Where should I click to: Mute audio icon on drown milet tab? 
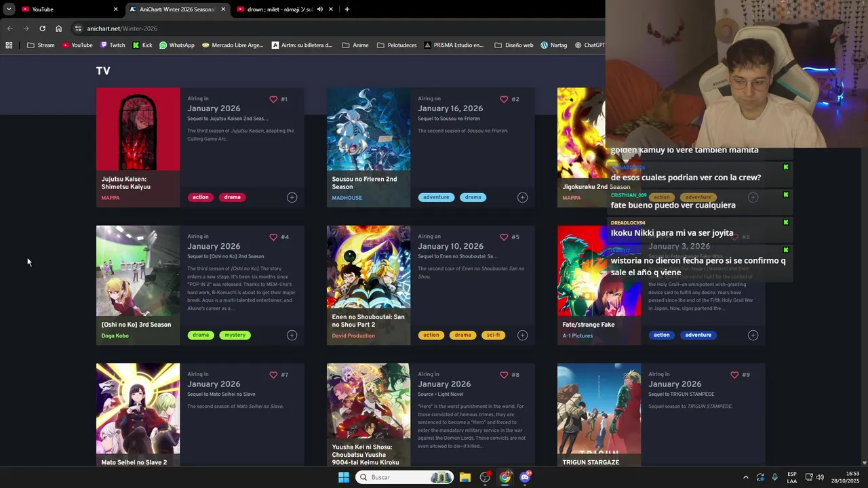tap(319, 9)
